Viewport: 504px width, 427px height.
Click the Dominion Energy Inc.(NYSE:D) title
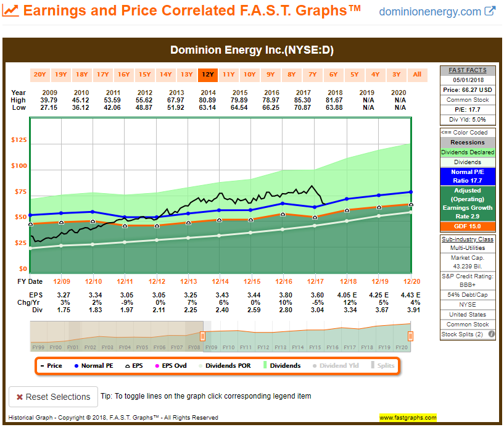click(x=252, y=50)
